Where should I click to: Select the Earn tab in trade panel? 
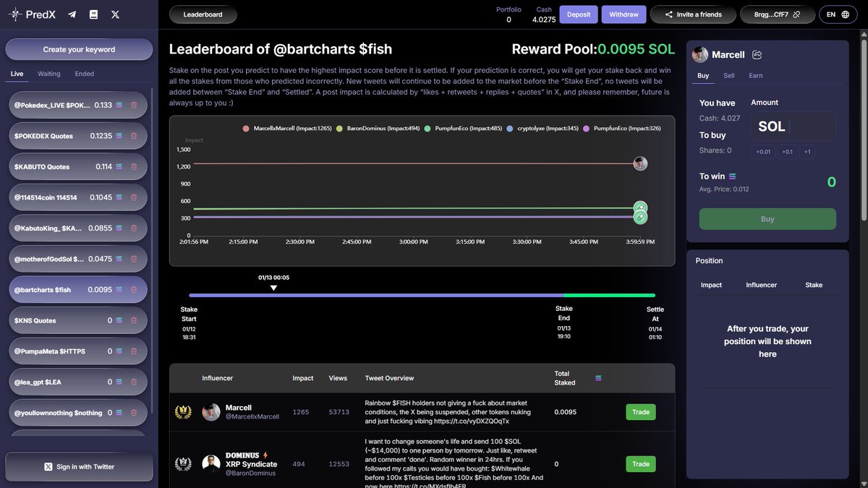pyautogui.click(x=756, y=75)
